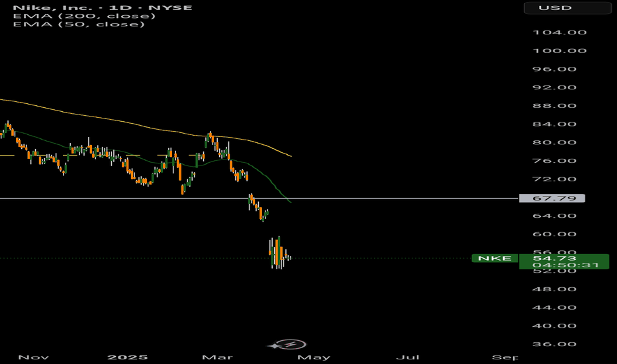The width and height of the screenshot is (617, 364).
Task: Click the 92.00 price axis label
Action: 554,87
